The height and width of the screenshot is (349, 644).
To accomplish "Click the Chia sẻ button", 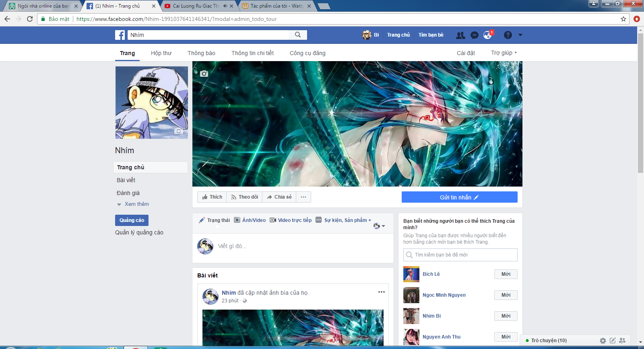I will coord(279,197).
